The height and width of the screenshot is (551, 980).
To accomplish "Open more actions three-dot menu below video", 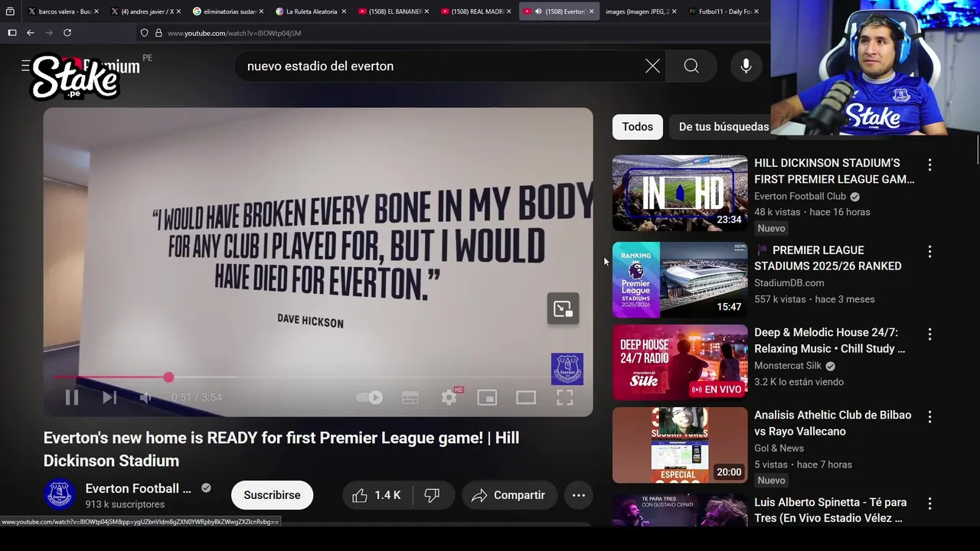I will tap(579, 495).
